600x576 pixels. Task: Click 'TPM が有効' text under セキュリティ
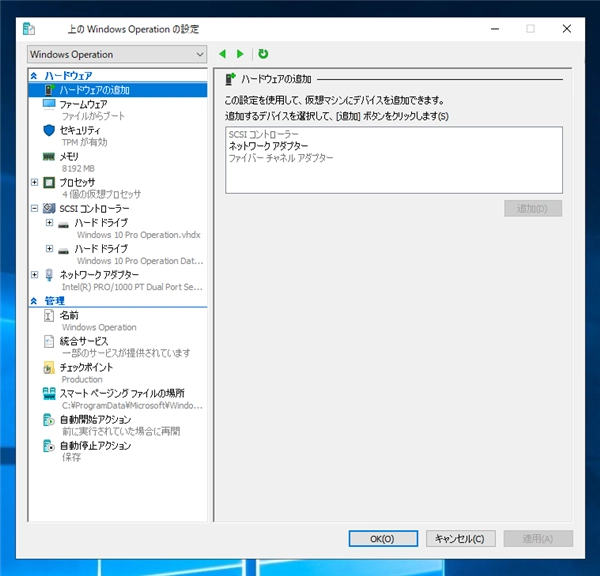tap(85, 142)
